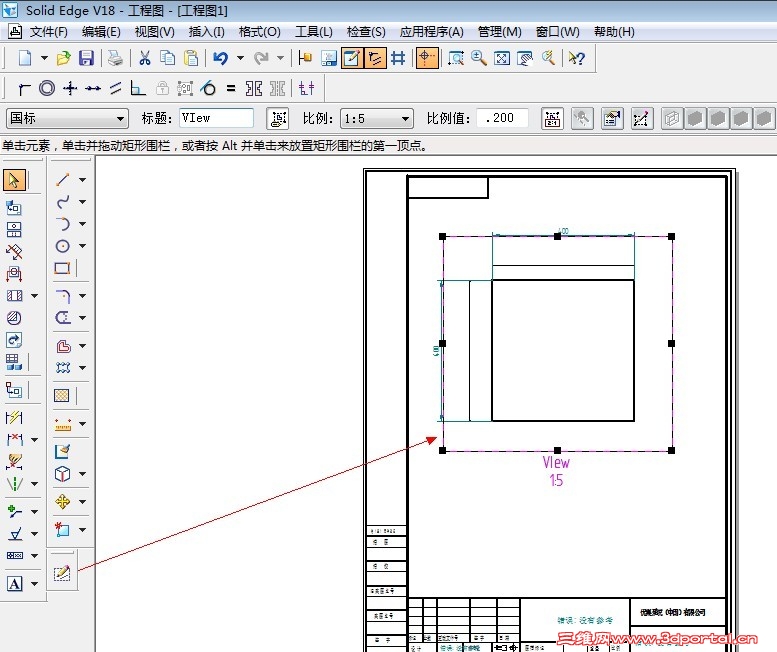Image resolution: width=777 pixels, height=652 pixels.
Task: Expand the Text tool flyout arrow
Action: click(x=35, y=584)
